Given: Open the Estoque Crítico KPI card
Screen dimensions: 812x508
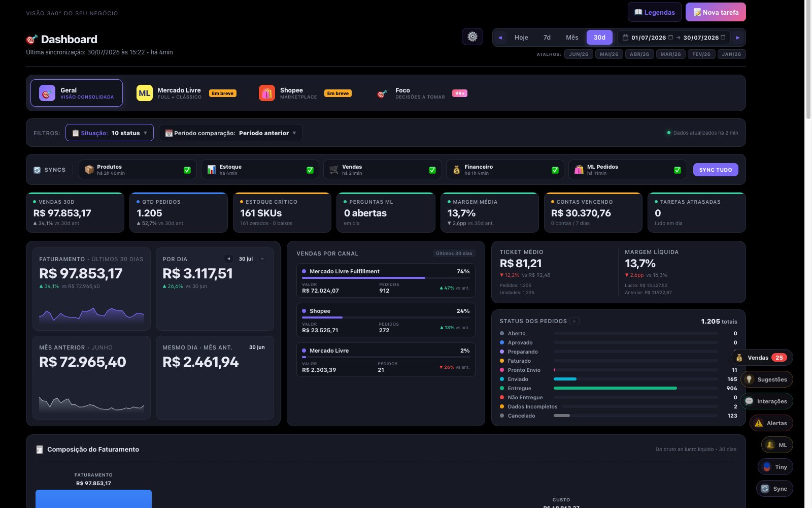Looking at the screenshot, I should [282, 212].
